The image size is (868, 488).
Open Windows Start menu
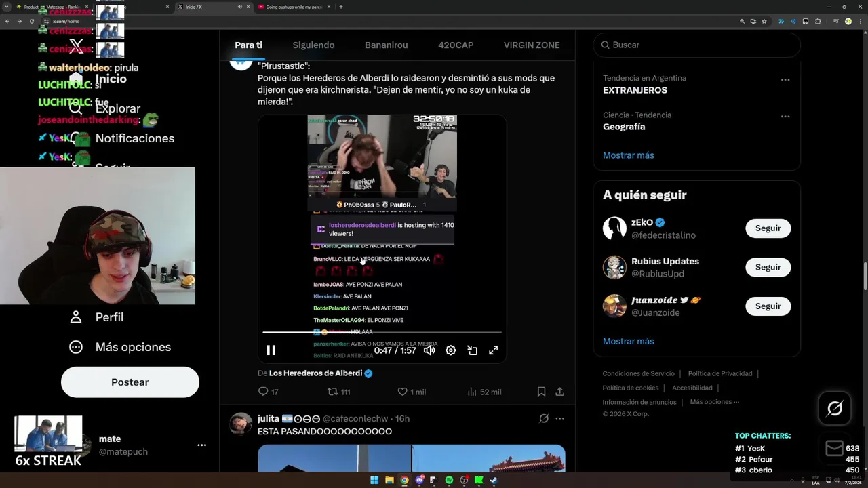coord(374,480)
